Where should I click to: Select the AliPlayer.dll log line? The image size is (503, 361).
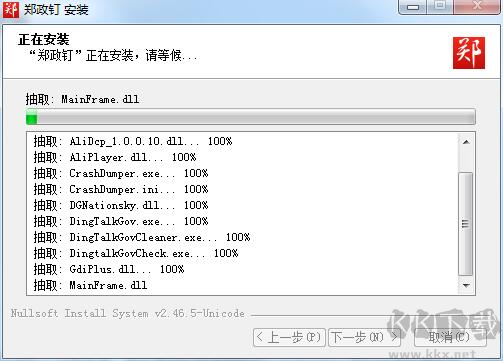point(115,157)
